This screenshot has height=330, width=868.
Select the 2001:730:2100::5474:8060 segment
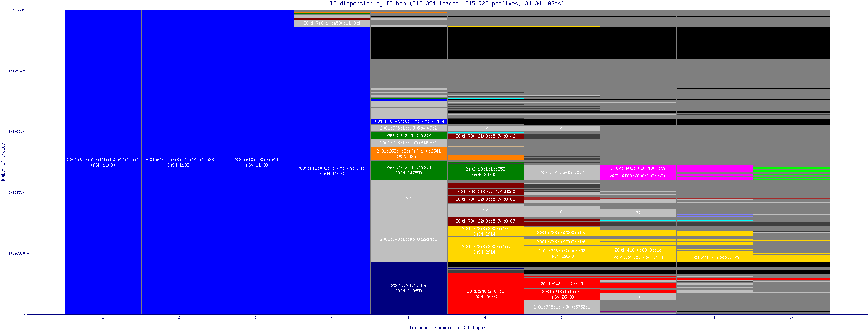coord(486,192)
